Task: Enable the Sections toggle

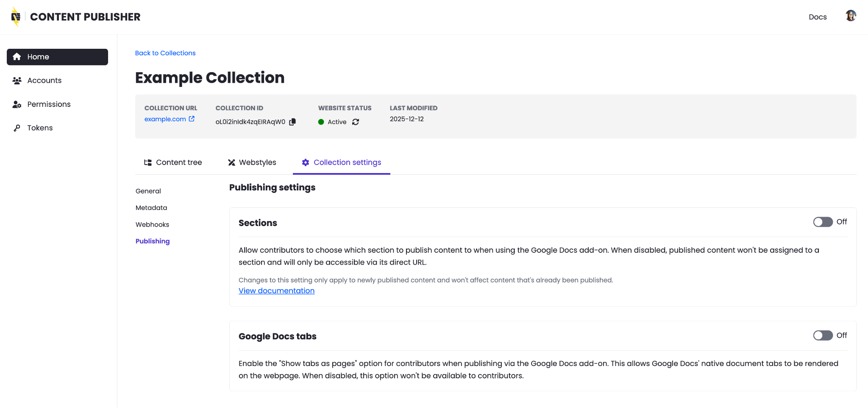Action: pos(823,222)
